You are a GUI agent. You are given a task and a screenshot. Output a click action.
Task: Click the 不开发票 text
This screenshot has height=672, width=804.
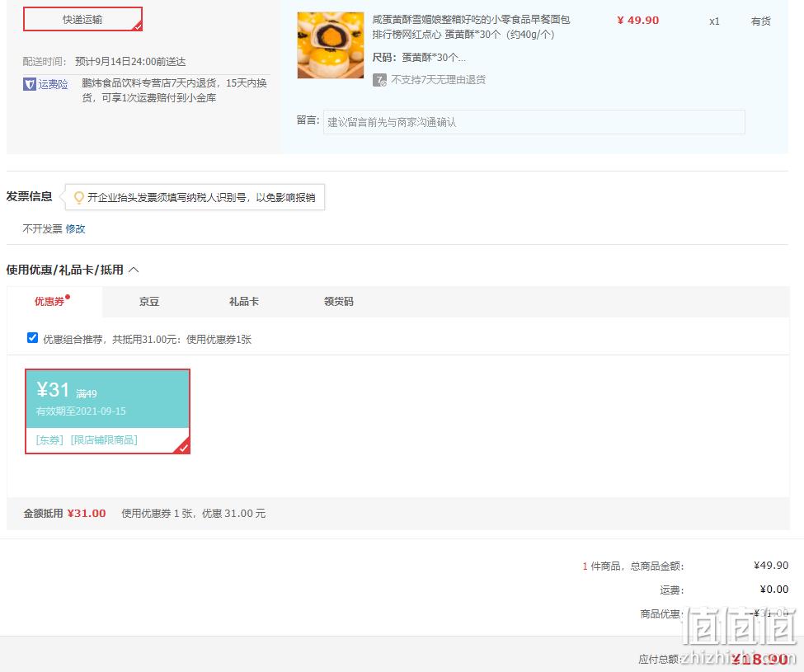tap(43, 228)
